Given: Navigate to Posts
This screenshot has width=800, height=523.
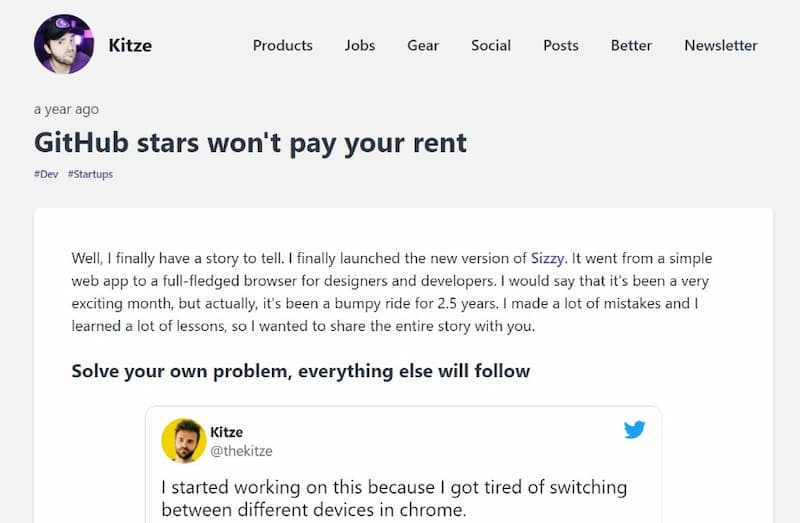Looking at the screenshot, I should (x=561, y=45).
